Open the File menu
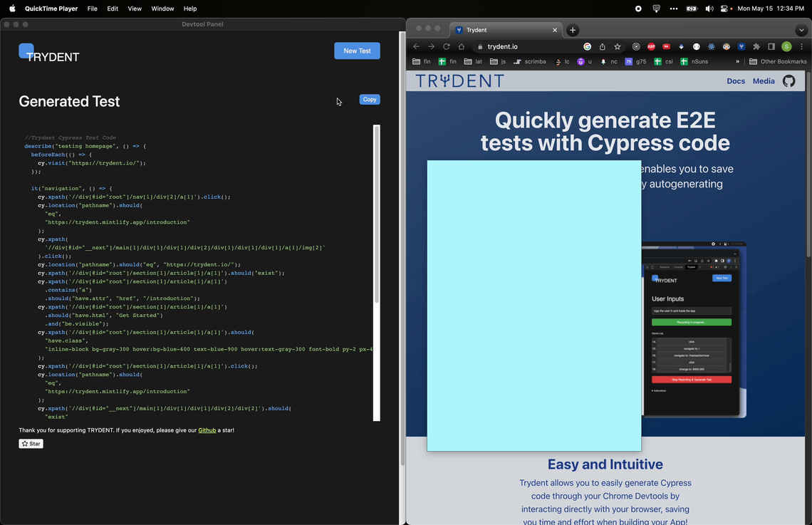Image resolution: width=812 pixels, height=525 pixels. 92,9
